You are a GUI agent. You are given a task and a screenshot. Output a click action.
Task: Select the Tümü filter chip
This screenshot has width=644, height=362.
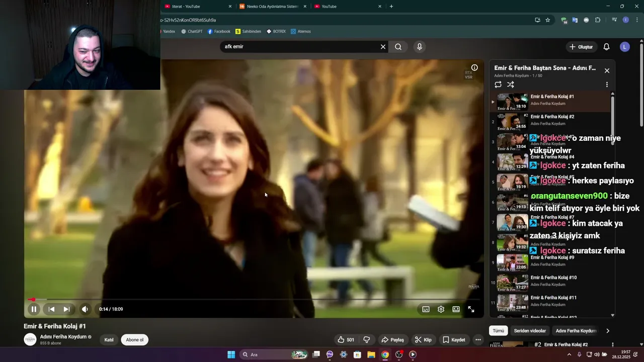[x=498, y=331]
